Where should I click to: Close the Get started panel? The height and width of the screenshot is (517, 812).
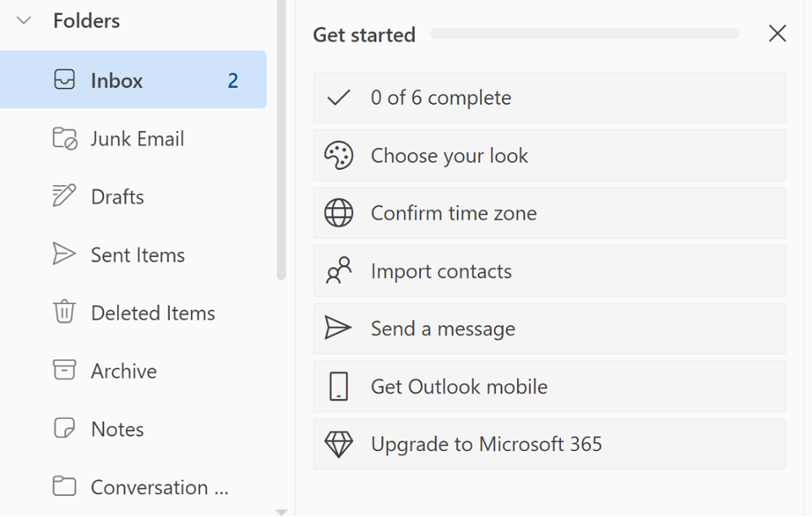pyautogui.click(x=777, y=33)
